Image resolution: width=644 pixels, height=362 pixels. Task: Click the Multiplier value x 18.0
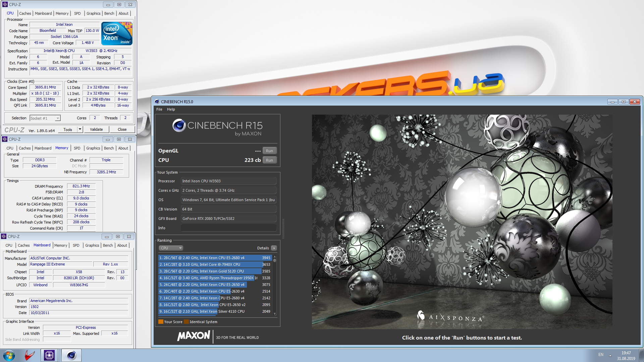pos(45,93)
